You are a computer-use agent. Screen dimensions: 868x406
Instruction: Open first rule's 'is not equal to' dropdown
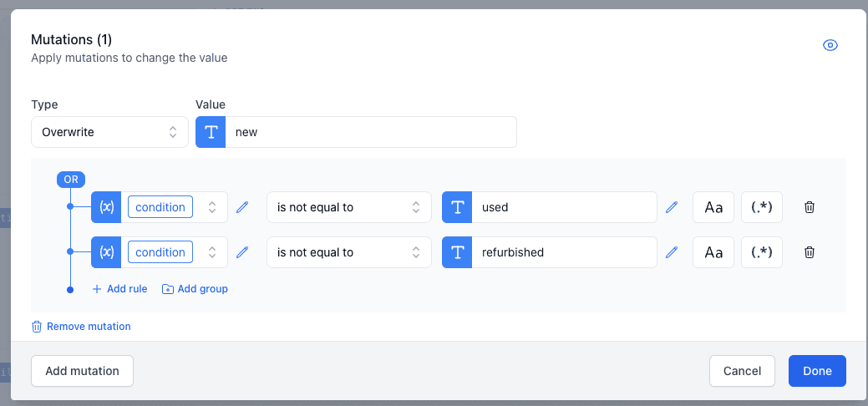tap(348, 207)
